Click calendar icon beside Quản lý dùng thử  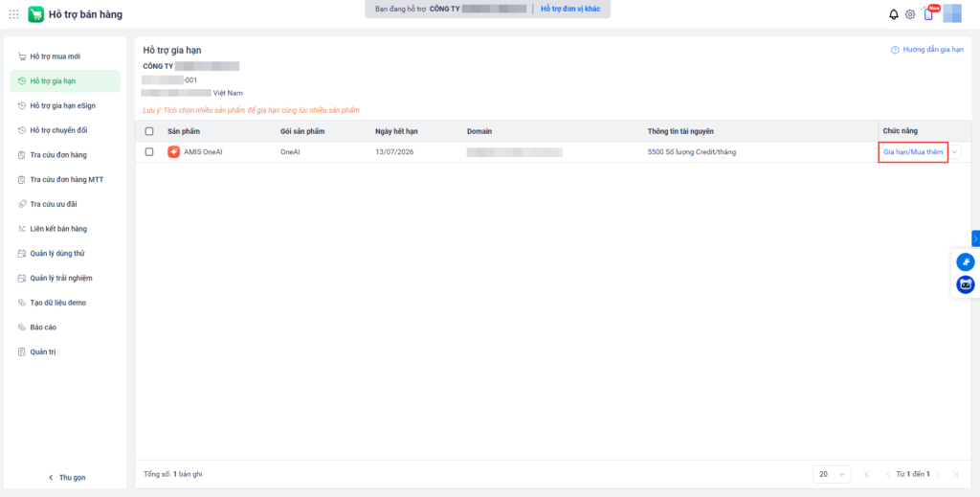click(x=22, y=253)
